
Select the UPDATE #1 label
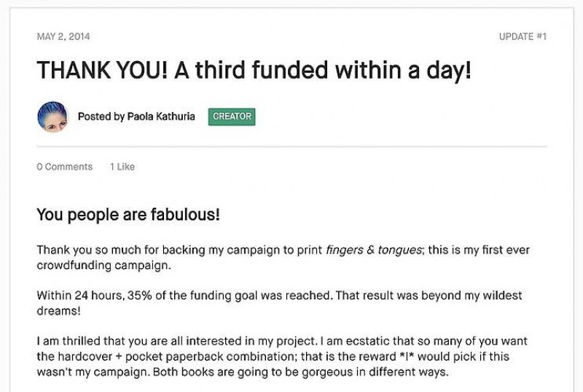coord(523,36)
